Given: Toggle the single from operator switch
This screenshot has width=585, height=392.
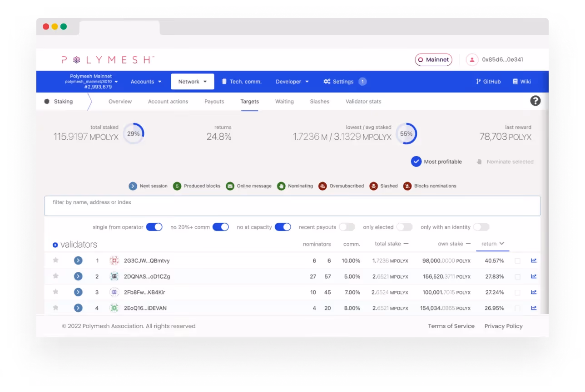Looking at the screenshot, I should pyautogui.click(x=154, y=227).
